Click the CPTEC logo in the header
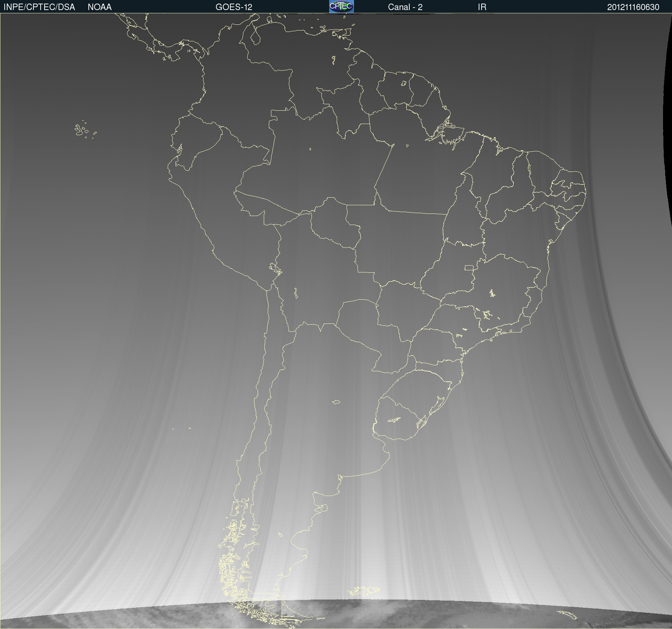672x629 pixels. [341, 6]
